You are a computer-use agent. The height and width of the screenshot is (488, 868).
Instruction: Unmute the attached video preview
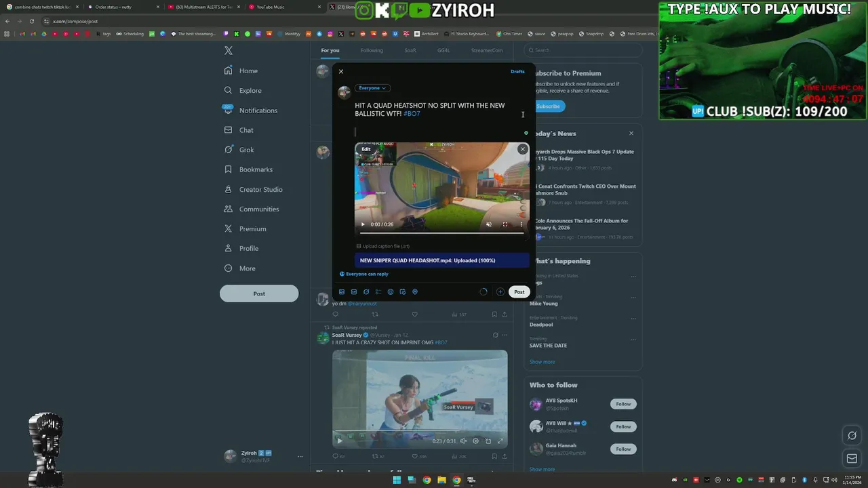(489, 224)
